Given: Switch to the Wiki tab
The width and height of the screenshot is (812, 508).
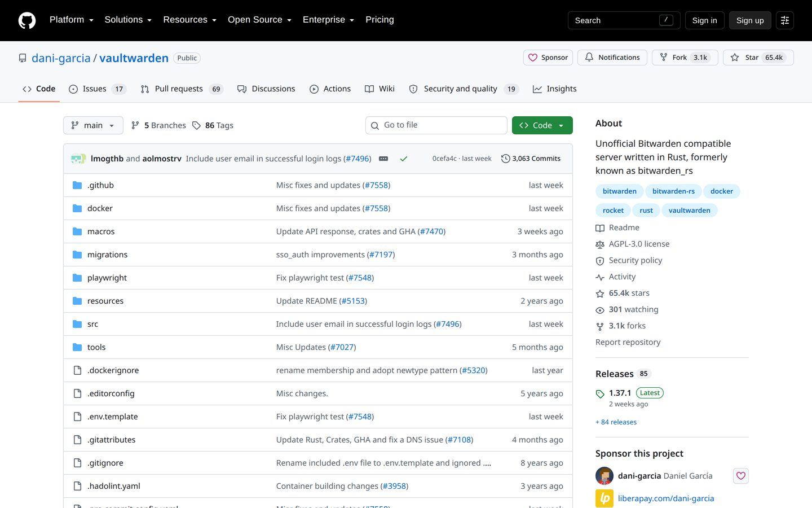Looking at the screenshot, I should pos(379,89).
